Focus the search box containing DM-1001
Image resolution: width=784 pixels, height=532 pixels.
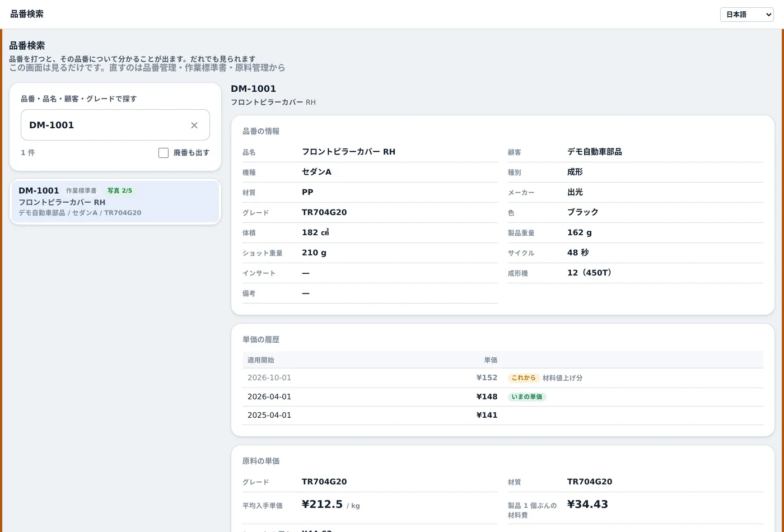click(115, 125)
